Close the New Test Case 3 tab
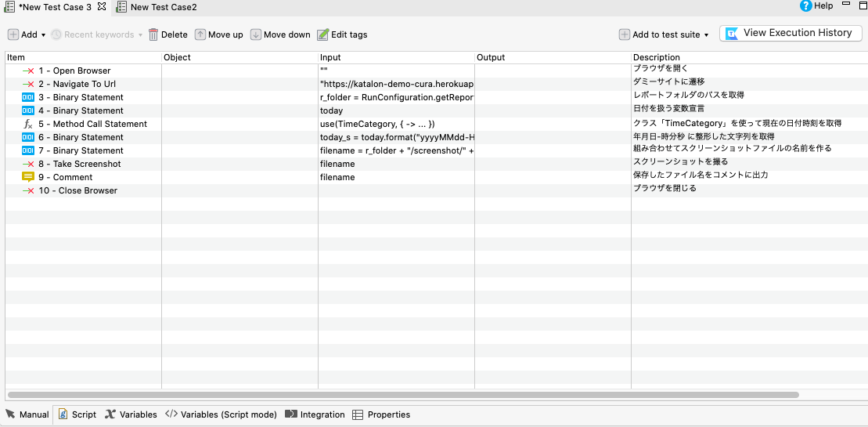The width and height of the screenshot is (868, 427). pos(101,6)
